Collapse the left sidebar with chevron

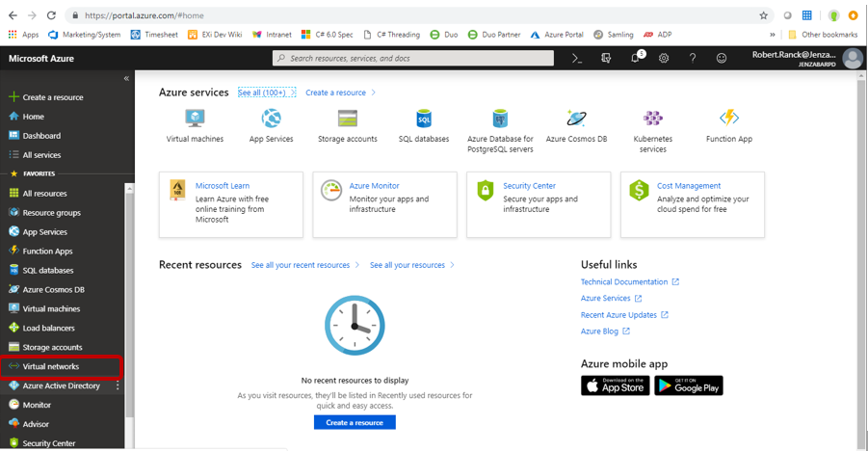[126, 78]
